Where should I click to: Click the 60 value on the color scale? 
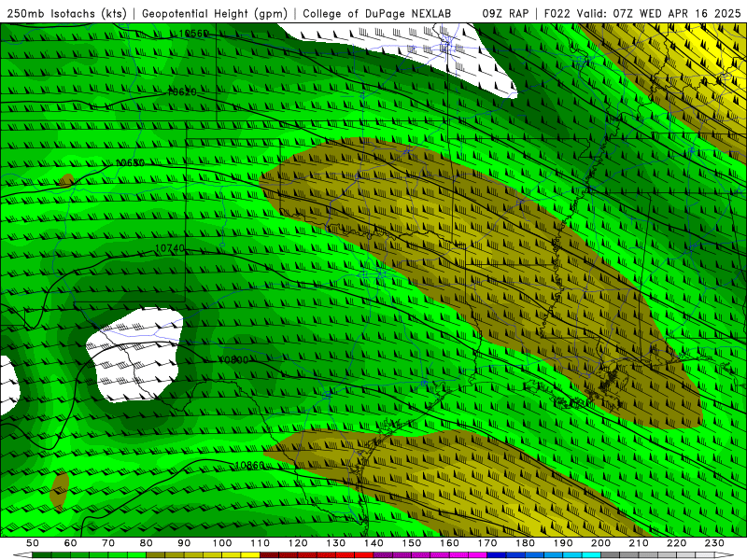pyautogui.click(x=71, y=543)
